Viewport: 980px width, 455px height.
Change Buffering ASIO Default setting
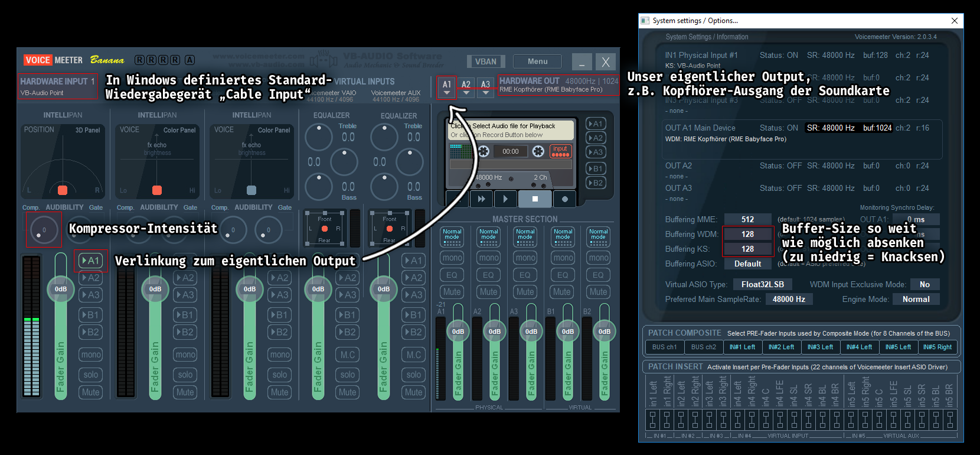pos(748,264)
